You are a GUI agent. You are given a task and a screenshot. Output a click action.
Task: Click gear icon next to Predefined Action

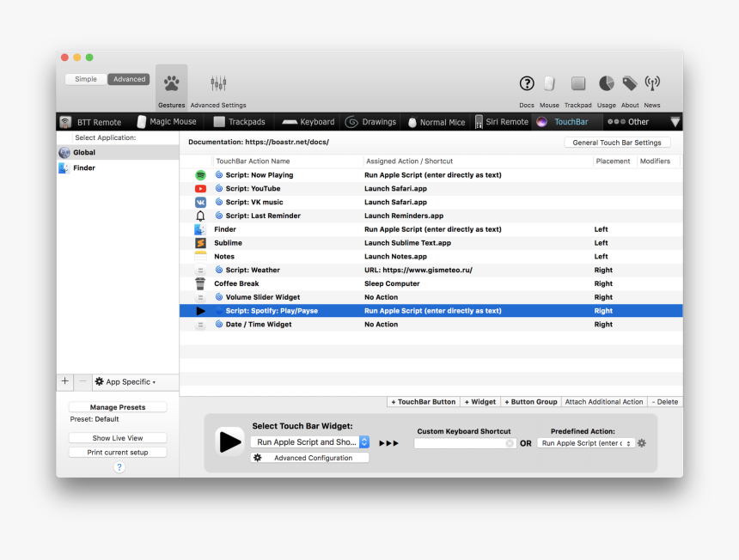(642, 443)
